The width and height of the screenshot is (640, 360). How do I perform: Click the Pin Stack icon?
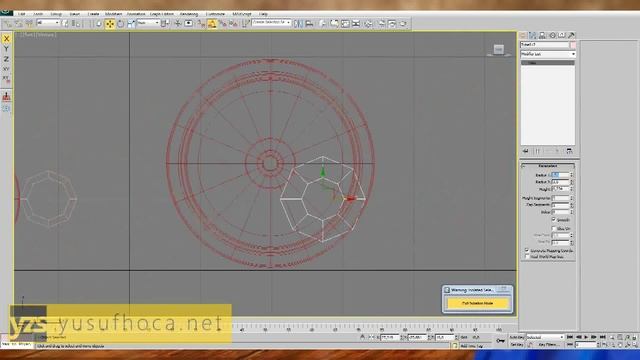tap(526, 151)
